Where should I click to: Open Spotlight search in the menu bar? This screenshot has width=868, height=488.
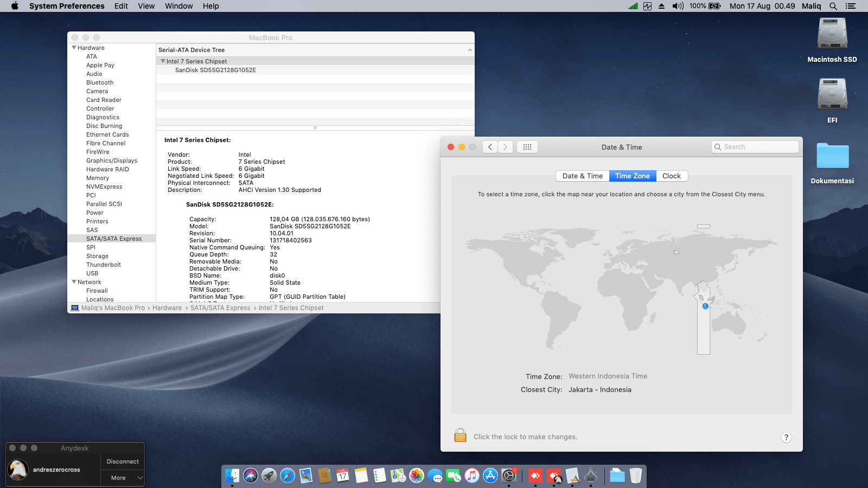point(833,6)
